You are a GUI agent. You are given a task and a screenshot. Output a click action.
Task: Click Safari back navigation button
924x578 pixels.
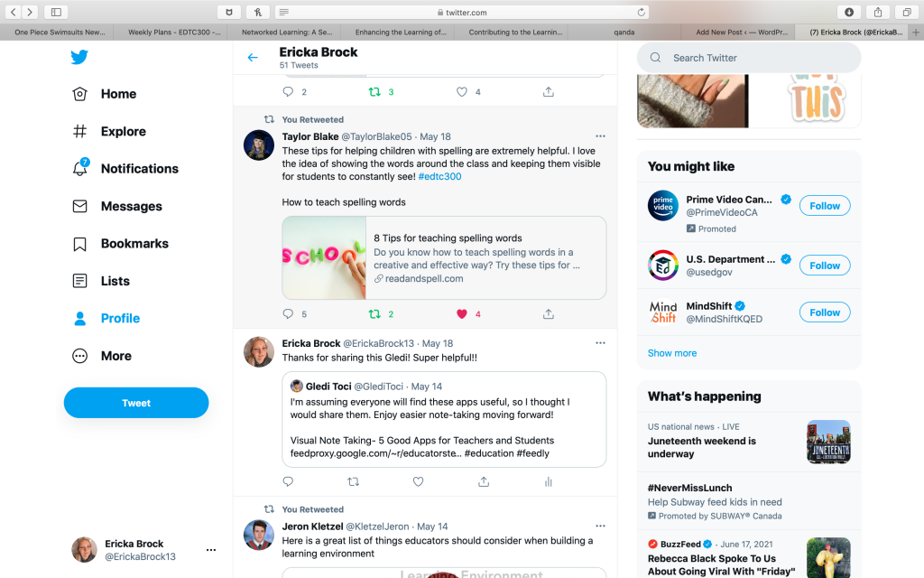pos(13,12)
